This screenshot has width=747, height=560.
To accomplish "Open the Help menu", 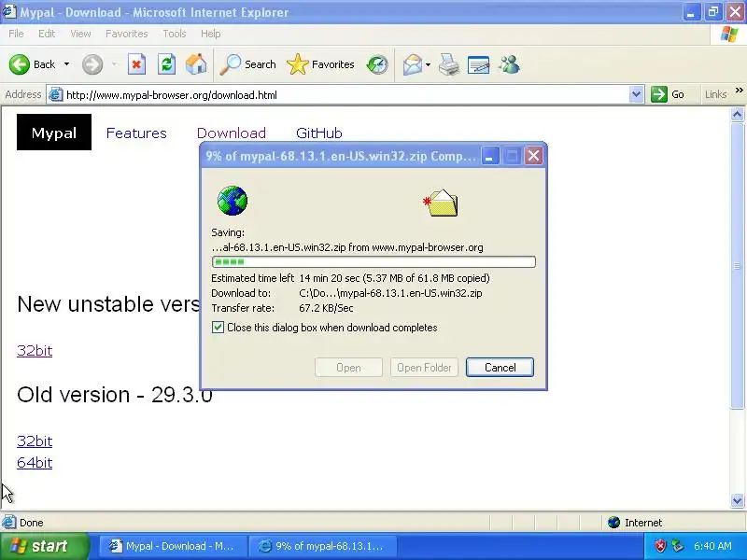I will click(211, 34).
